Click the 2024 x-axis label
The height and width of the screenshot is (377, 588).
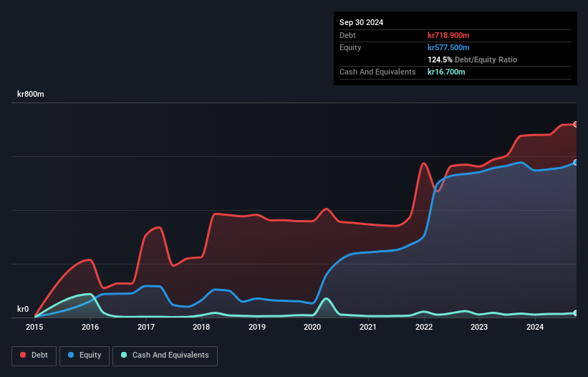coord(535,327)
